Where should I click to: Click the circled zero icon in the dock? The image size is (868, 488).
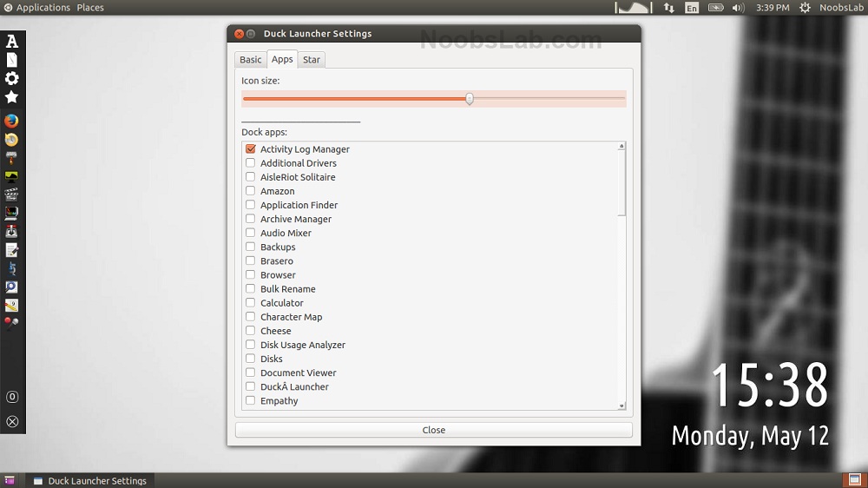click(x=12, y=397)
